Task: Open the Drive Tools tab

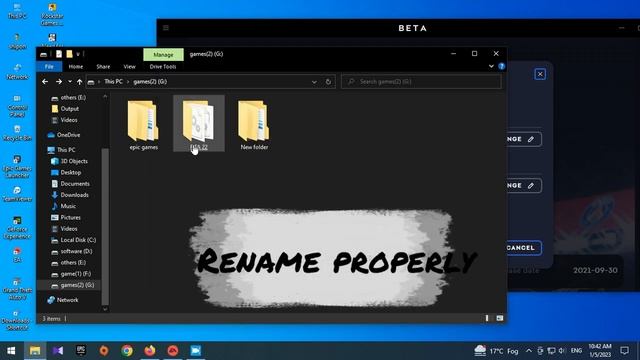Action: coord(163,67)
